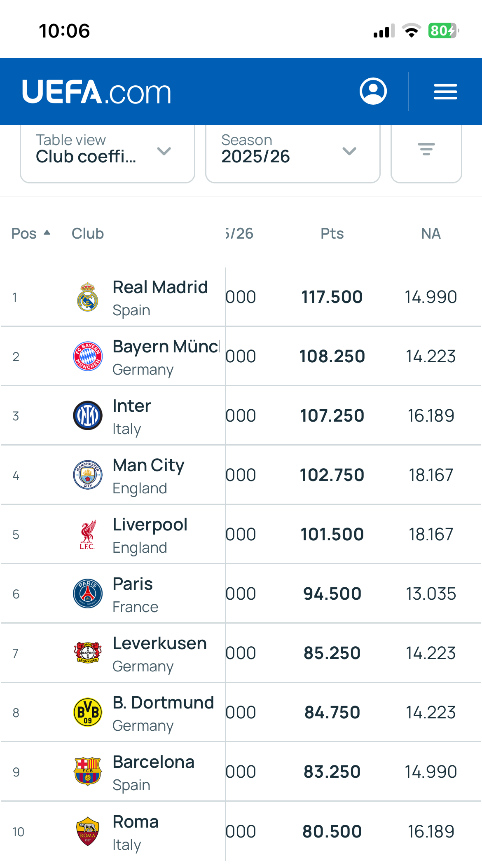Open the Leverkusen club link
This screenshot has width=482, height=868.
tap(160, 643)
